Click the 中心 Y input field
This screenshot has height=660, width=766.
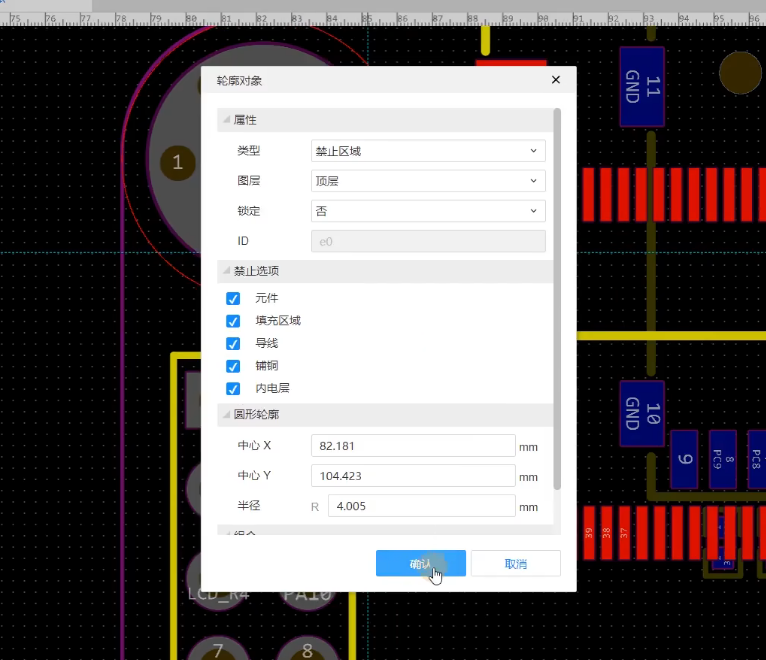click(413, 476)
